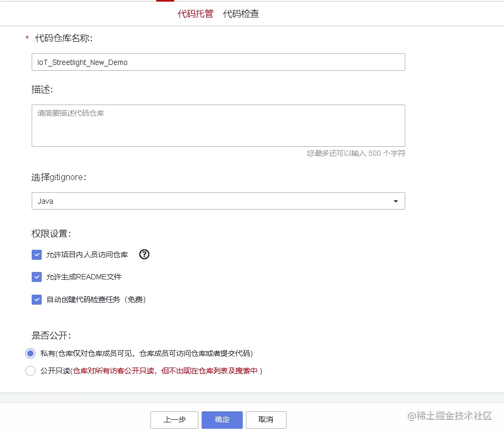Click the 代码仓库名称 input field
The image size is (504, 433).
(218, 62)
